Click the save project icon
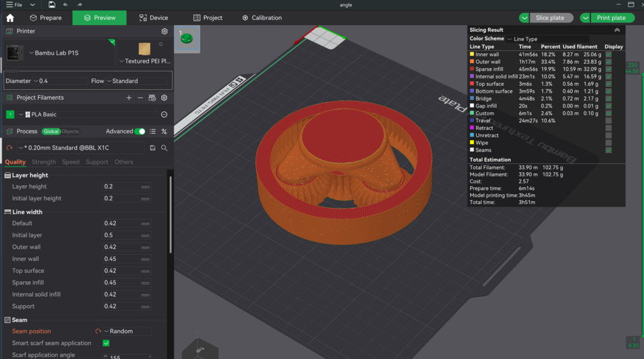The image size is (644, 359). tap(51, 5)
